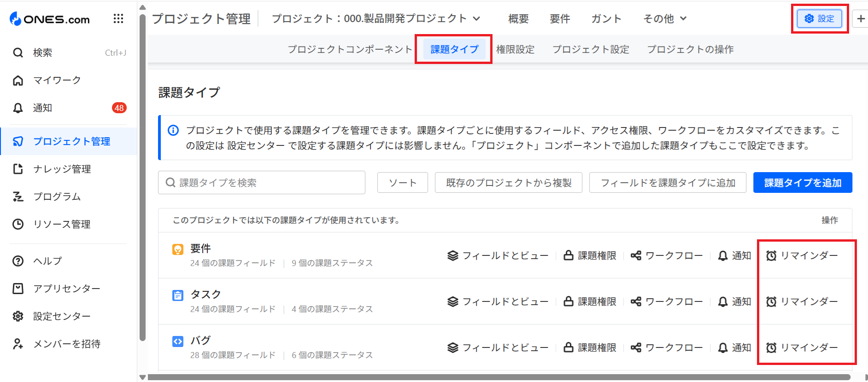
Task: Open 通知 settings for 要件
Action: tap(734, 255)
